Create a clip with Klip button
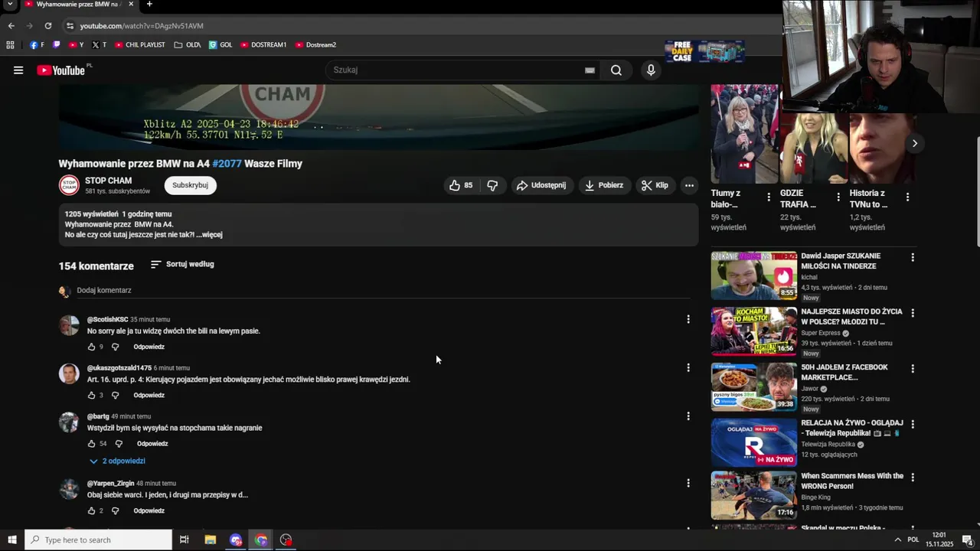The height and width of the screenshot is (551, 980). coord(655,185)
